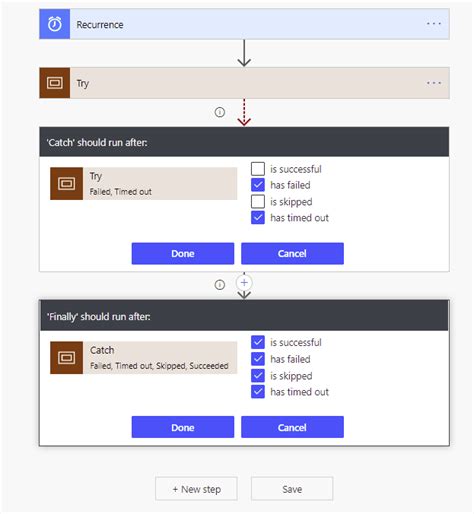Click info icon above Finally panel
This screenshot has width=474, height=514.
(x=220, y=285)
